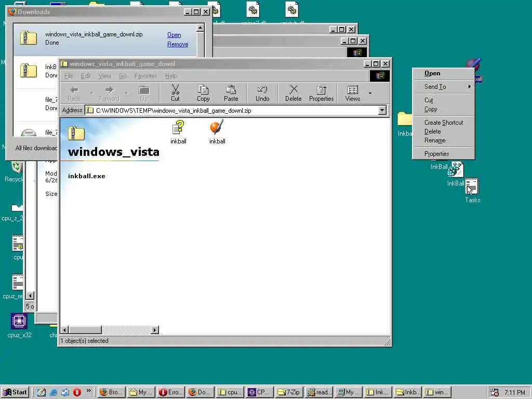
Task: Click the Copy toolbar button in Explorer
Action: click(203, 93)
